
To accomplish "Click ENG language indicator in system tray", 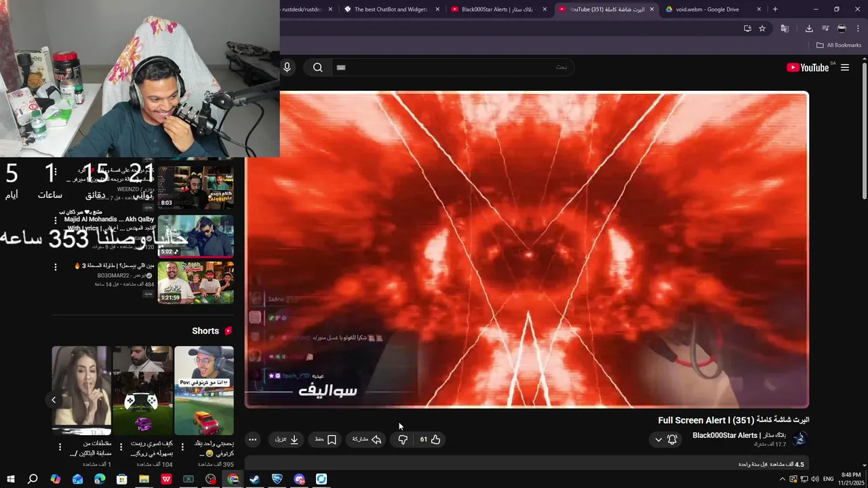I will click(x=828, y=479).
